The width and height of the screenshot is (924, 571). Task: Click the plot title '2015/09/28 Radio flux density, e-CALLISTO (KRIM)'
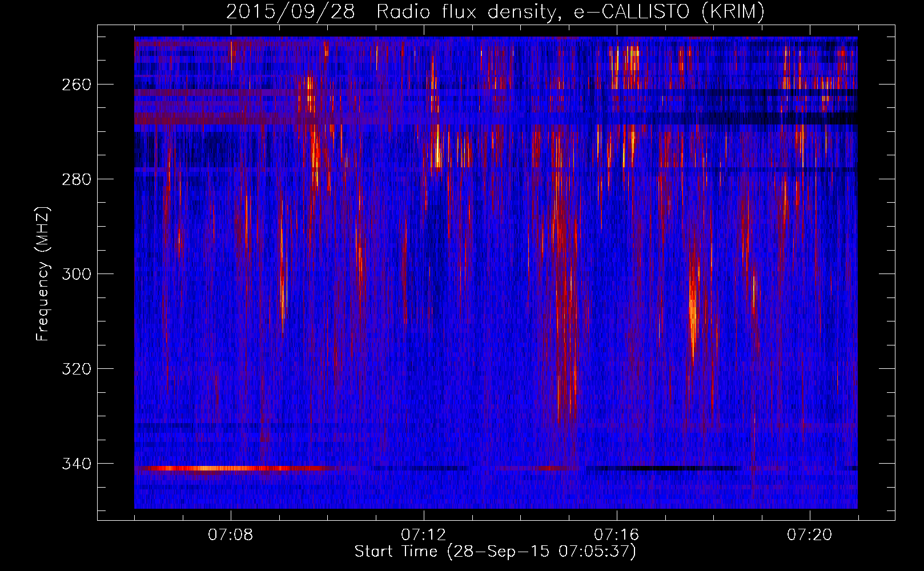tap(495, 12)
